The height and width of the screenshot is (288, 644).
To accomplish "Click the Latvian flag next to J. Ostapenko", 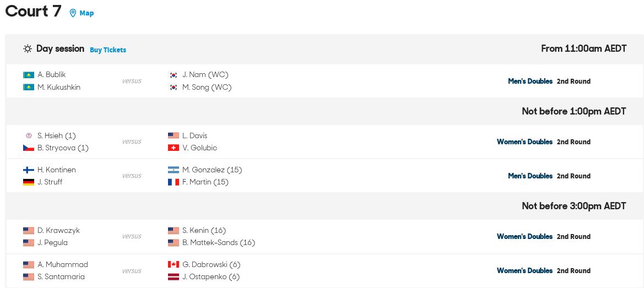I will coord(174,277).
